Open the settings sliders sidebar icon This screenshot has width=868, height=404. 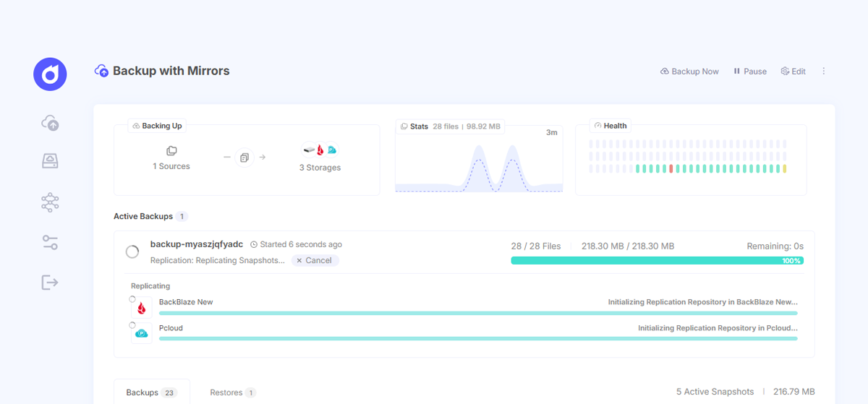(50, 243)
